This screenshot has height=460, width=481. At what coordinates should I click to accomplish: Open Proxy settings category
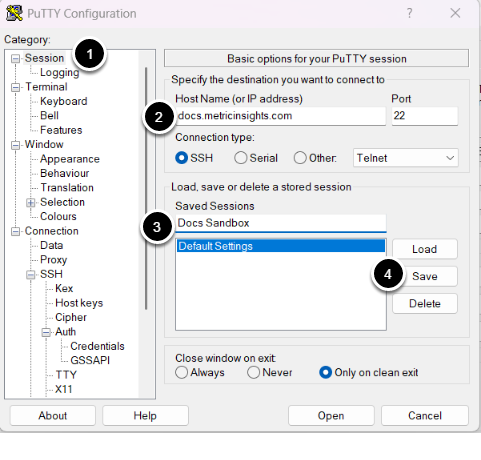point(54,260)
